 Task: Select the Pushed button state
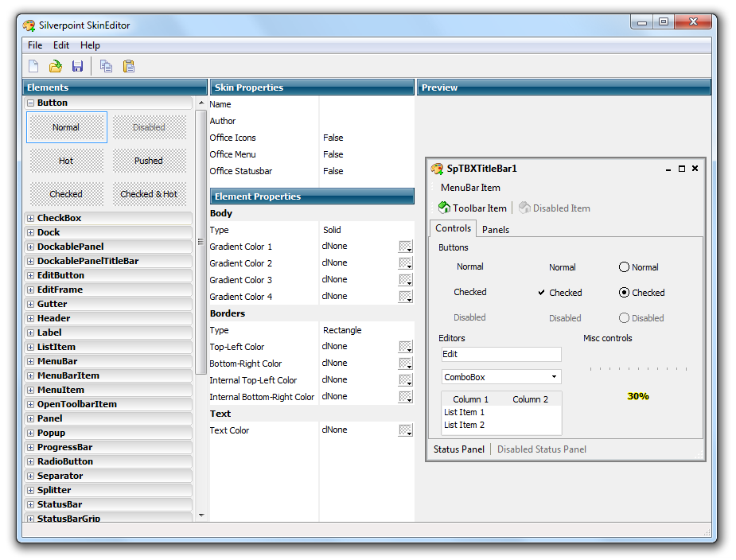coord(149,161)
